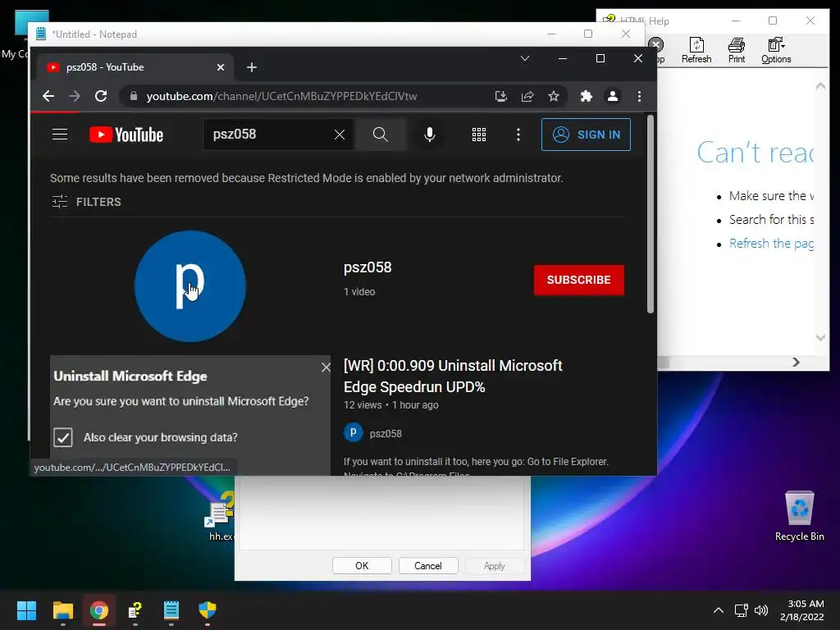Open File Explorer from taskbar
This screenshot has width=840, height=630.
(x=62, y=610)
